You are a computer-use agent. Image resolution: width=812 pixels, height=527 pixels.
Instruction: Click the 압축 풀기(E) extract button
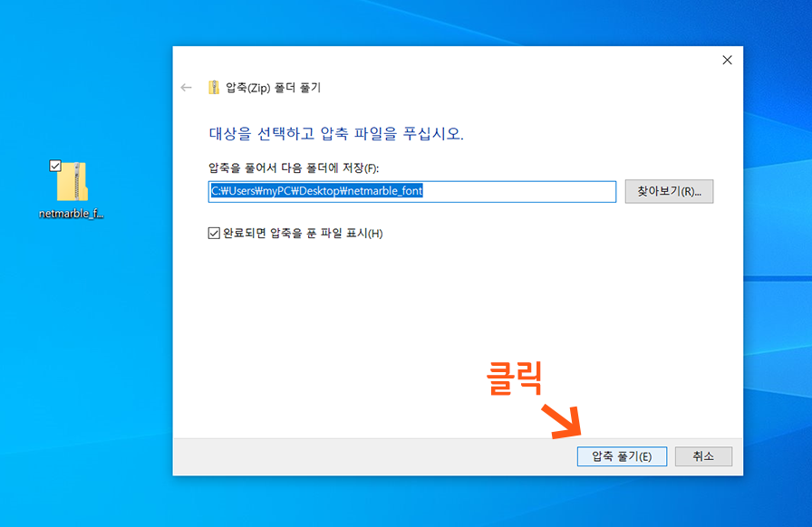[x=622, y=456]
